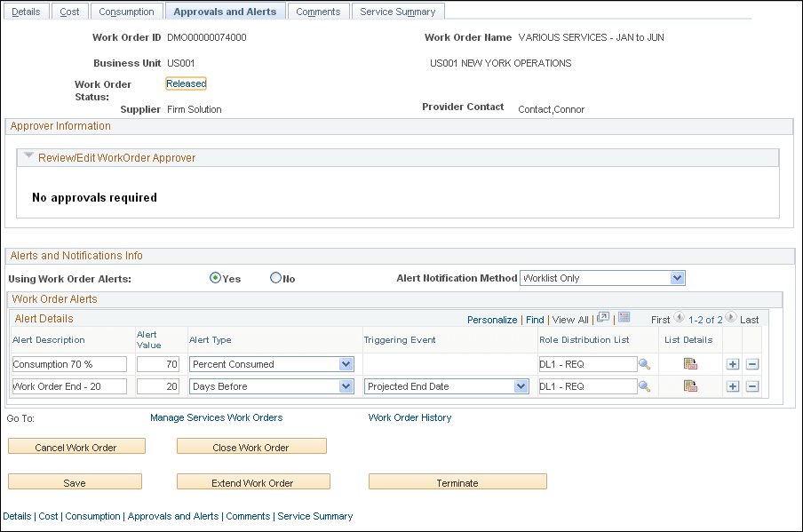Image resolution: width=803 pixels, height=532 pixels.
Task: Open the grid in a pop-up window
Action: (x=602, y=319)
